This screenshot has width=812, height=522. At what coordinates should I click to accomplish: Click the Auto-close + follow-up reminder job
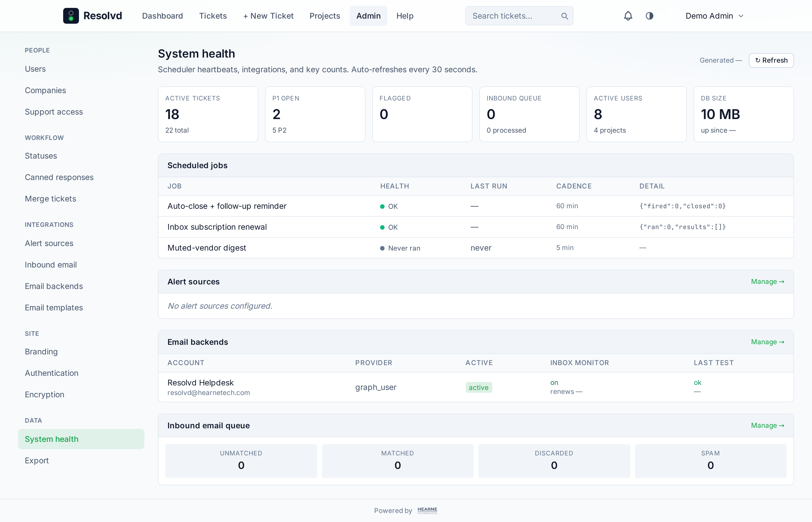pos(227,206)
